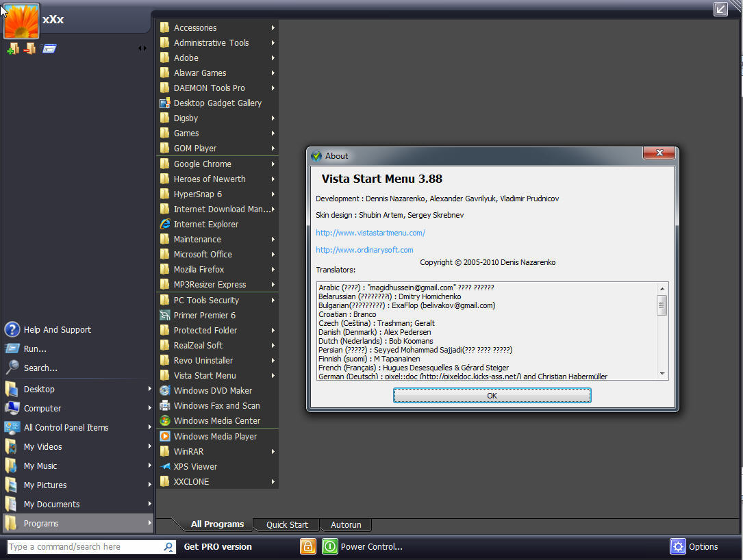Click the translators list scroll-up arrow
Image resolution: width=743 pixels, height=560 pixels.
662,288
